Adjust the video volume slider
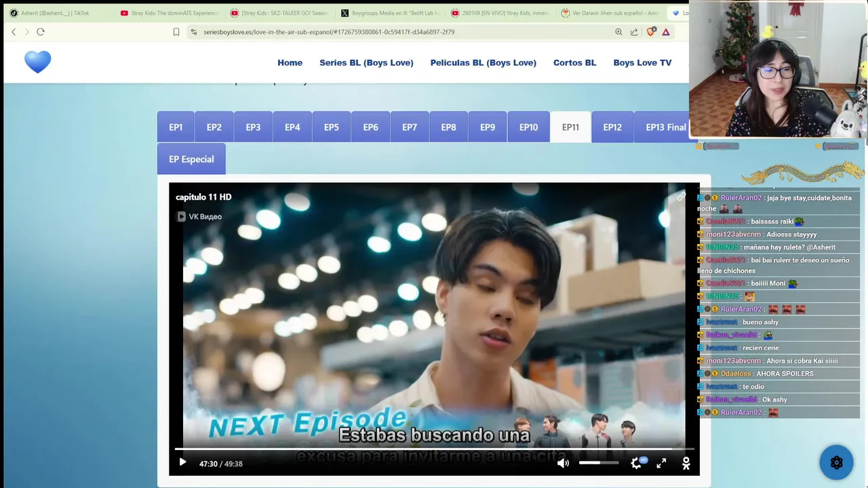The height and width of the screenshot is (488, 868). 599,463
